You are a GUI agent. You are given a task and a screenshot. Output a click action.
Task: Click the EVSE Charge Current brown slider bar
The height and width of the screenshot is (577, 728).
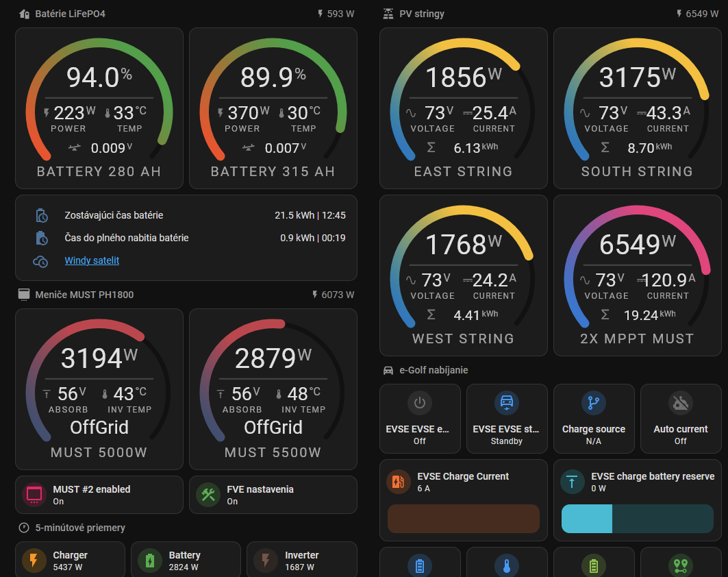click(464, 519)
